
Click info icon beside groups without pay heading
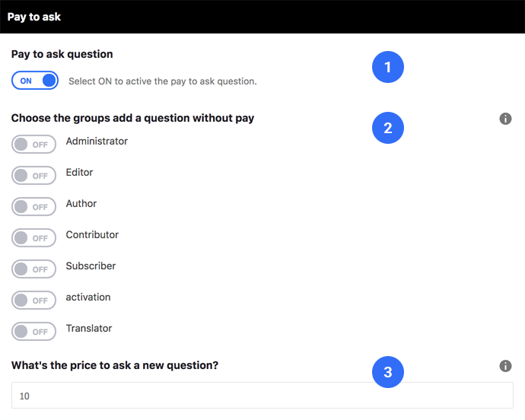(505, 119)
